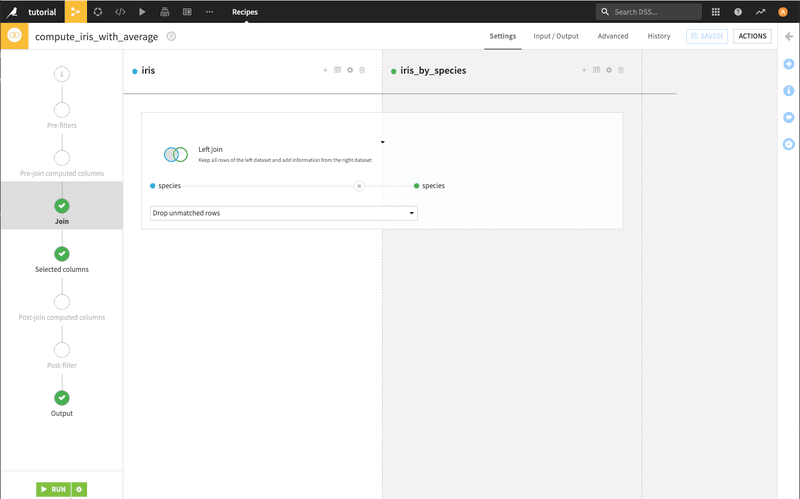Image resolution: width=800 pixels, height=499 pixels.
Task: Go to the Post-join computed columns step
Action: 62,307
